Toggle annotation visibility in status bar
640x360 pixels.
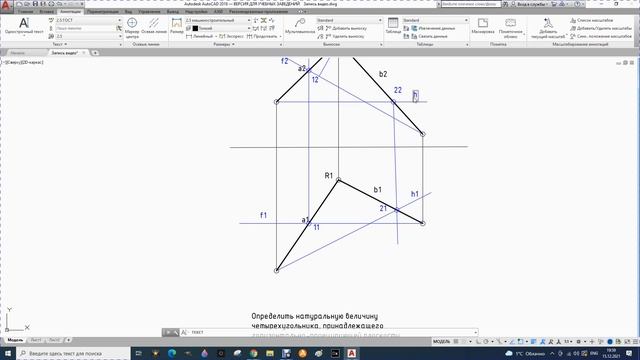pos(543,342)
